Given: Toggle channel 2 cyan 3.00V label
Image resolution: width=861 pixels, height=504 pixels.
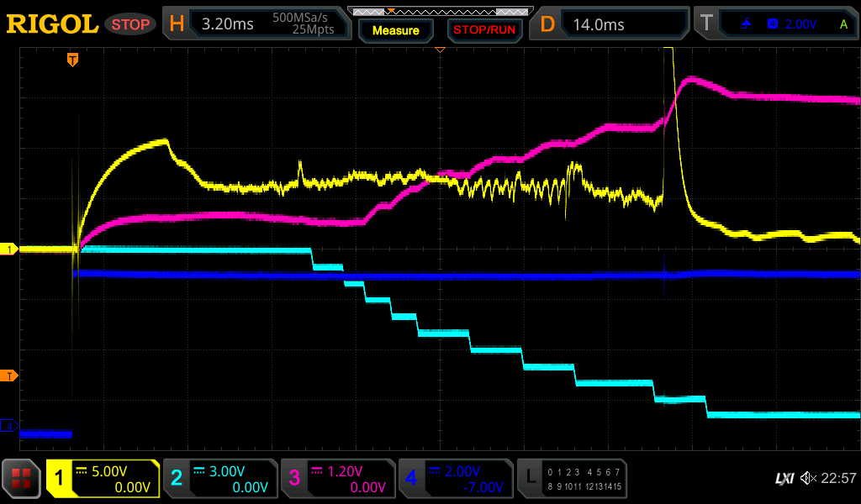Looking at the screenshot, I should coord(220,479).
